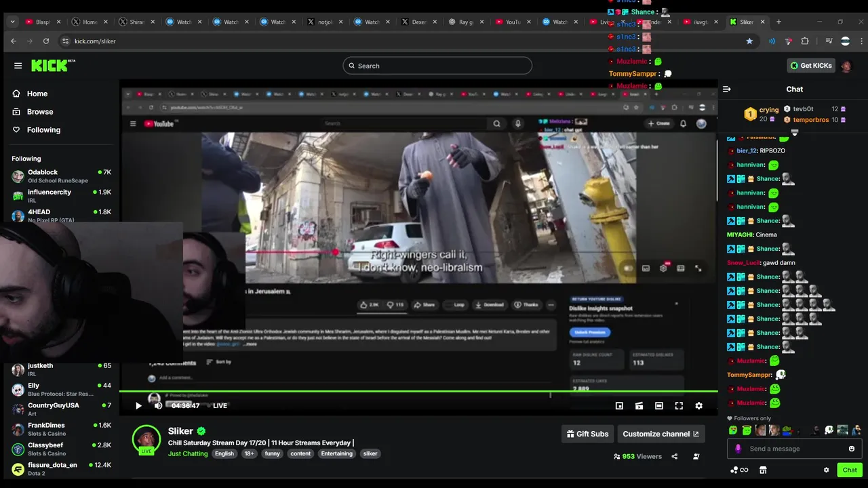Click the English tag

click(x=224, y=453)
